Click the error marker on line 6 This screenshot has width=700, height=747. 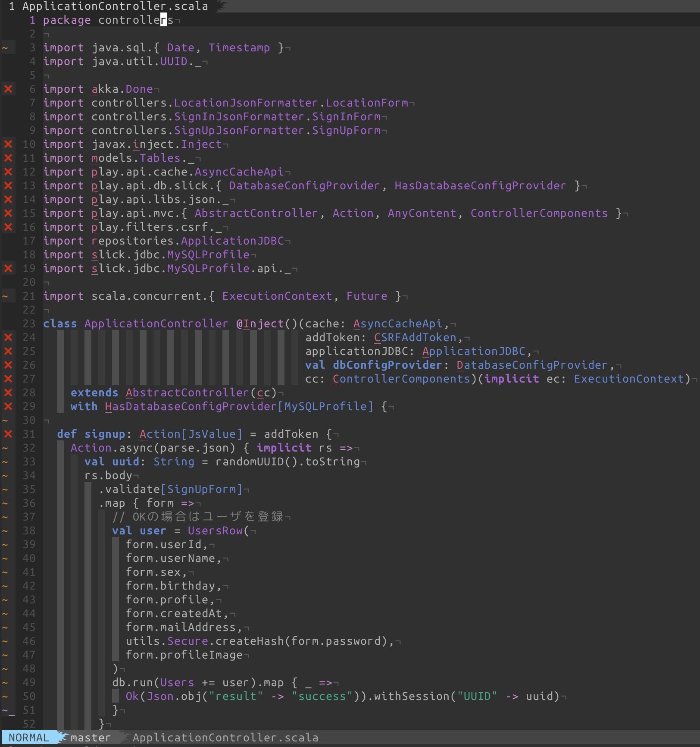(8, 89)
